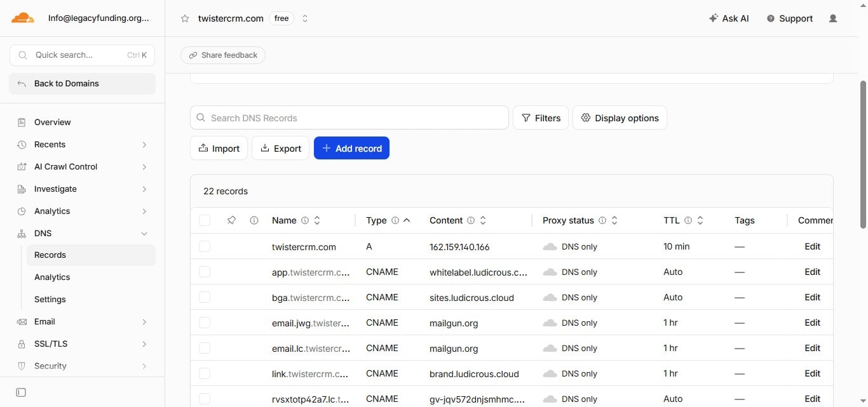Open Ask AI assistant
Image resolution: width=868 pixels, height=407 pixels.
coord(729,18)
